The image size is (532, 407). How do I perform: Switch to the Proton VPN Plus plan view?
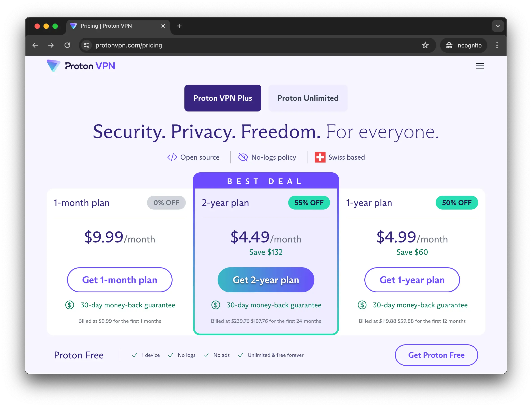click(223, 98)
